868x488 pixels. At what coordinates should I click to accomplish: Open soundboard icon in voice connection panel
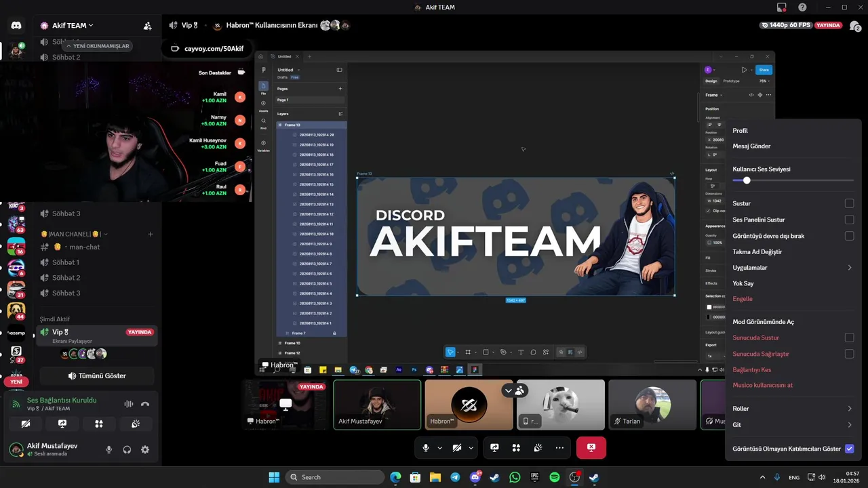136,424
